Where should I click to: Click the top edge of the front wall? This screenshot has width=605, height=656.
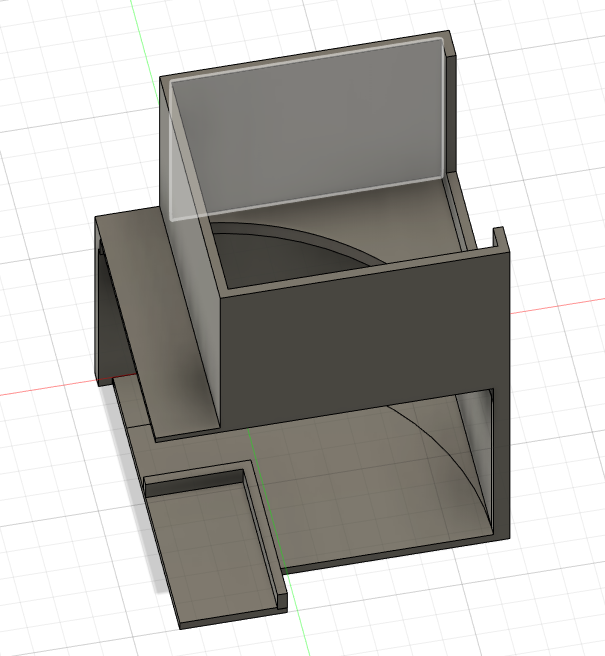point(360,272)
